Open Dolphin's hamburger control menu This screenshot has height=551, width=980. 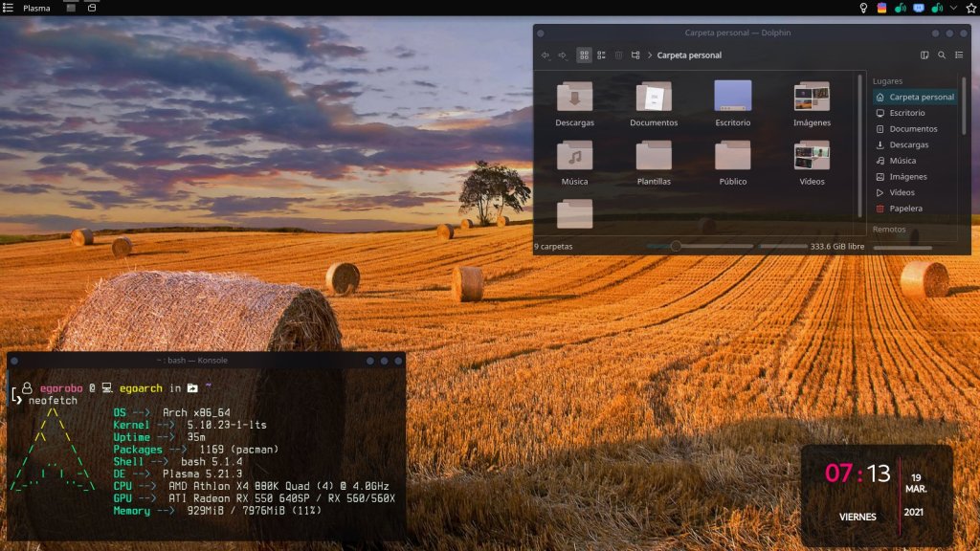959,55
